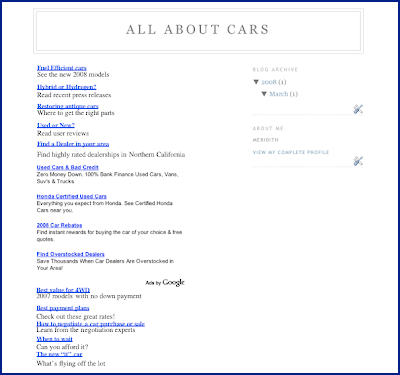Image resolution: width=400 pixels, height=375 pixels.
Task: Click the Ads by Google label
Action: [x=165, y=282]
